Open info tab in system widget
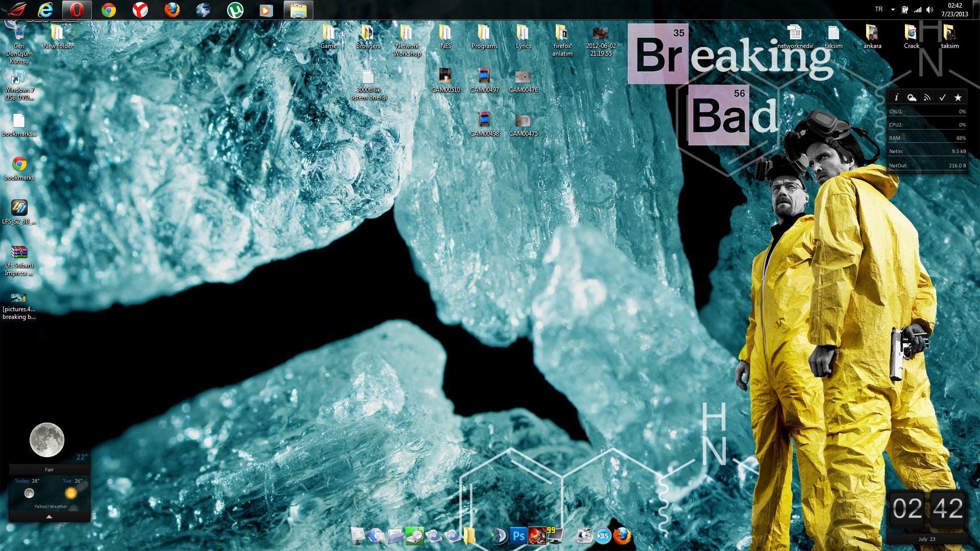The image size is (980, 551). point(896,97)
